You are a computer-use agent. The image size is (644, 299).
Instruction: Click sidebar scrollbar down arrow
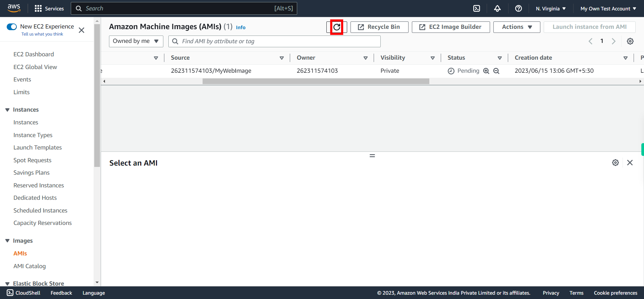pos(97,283)
